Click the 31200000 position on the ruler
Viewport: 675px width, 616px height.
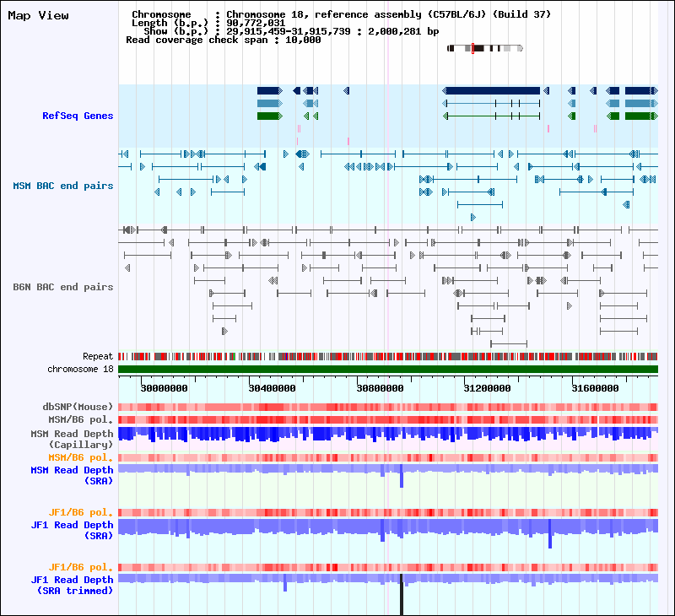(487, 388)
